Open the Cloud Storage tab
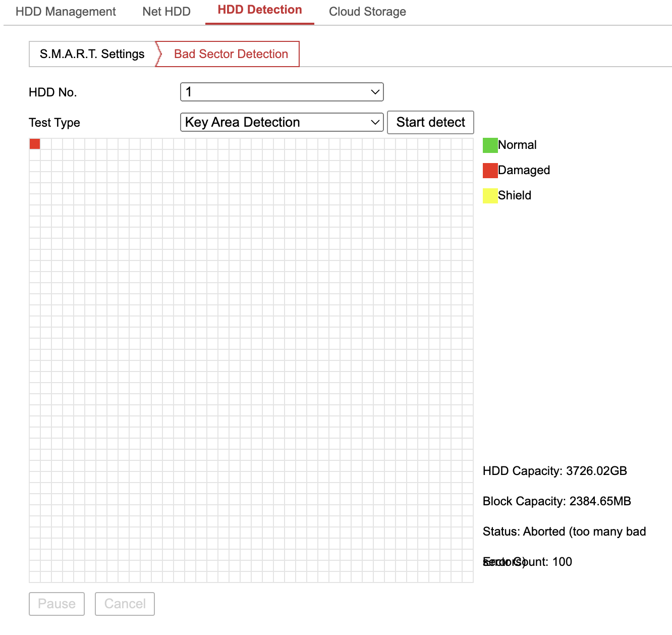 pos(367,11)
